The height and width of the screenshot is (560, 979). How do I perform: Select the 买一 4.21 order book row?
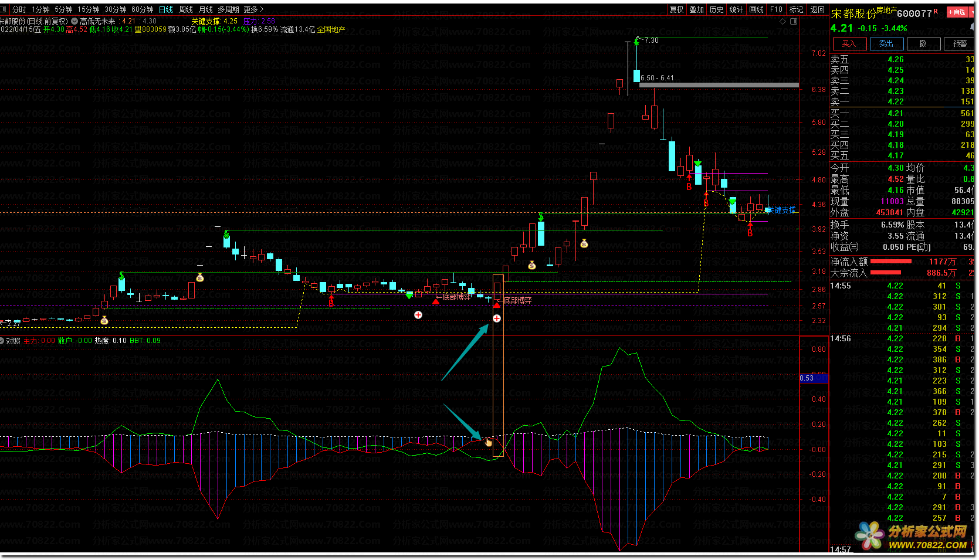click(903, 113)
